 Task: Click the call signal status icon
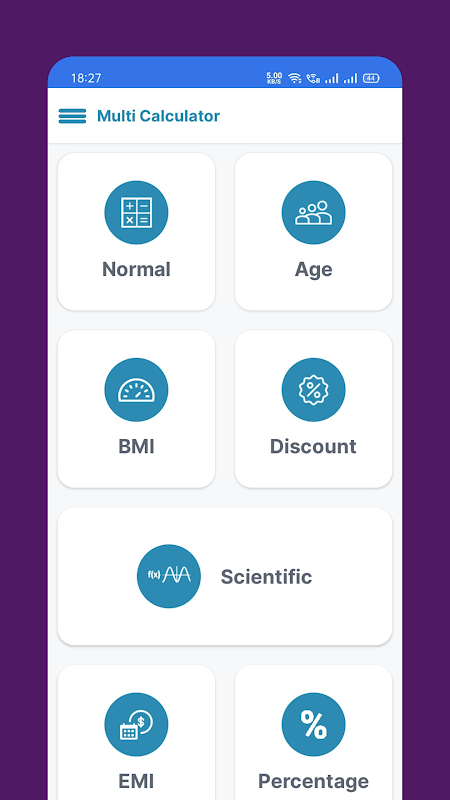coord(313,78)
